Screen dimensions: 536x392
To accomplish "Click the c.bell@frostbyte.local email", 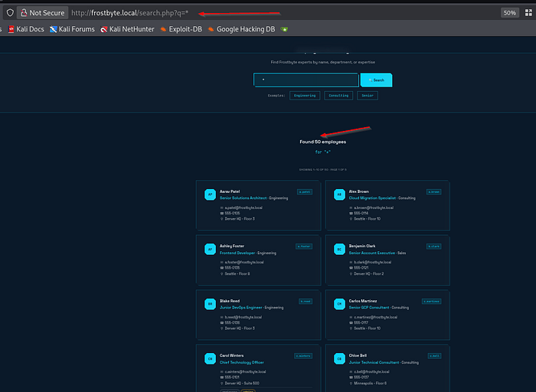I will click(371, 371).
